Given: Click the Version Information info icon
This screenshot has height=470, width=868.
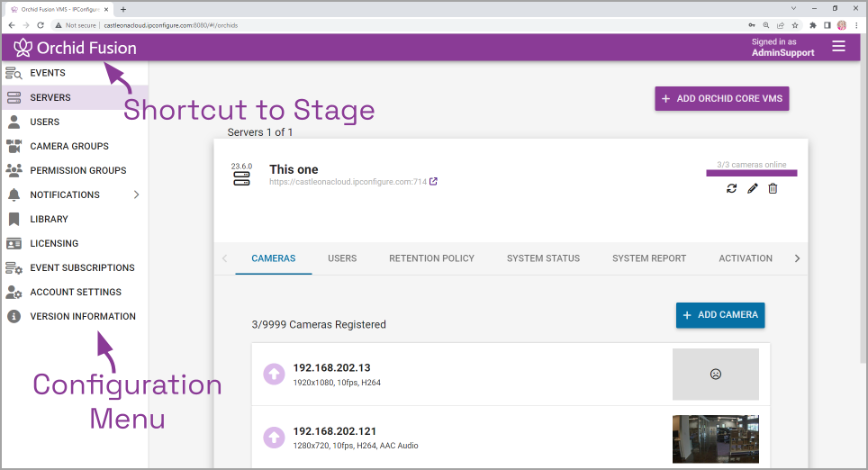Looking at the screenshot, I should click(14, 317).
